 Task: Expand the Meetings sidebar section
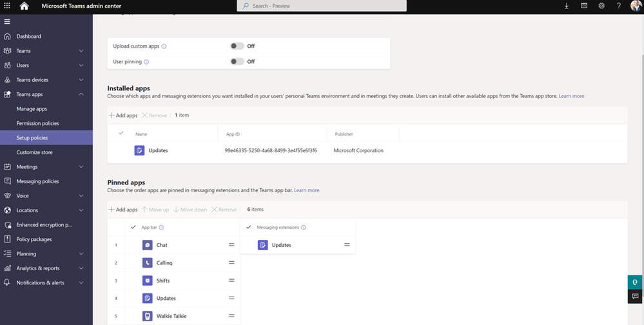tap(81, 167)
